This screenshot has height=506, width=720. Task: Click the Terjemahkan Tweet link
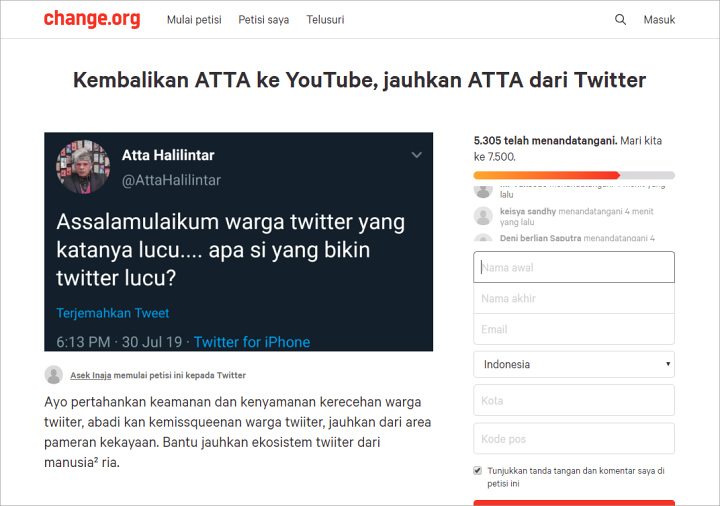tap(112, 313)
